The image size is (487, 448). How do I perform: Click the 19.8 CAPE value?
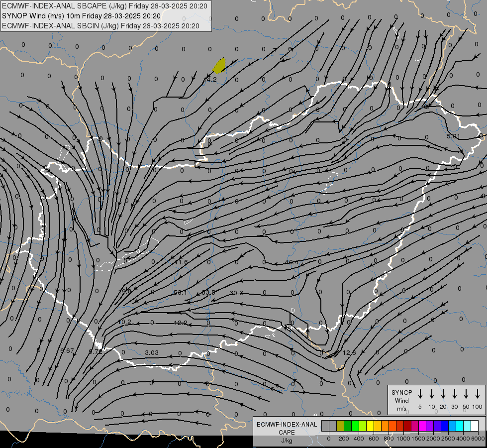pyautogui.click(x=125, y=291)
